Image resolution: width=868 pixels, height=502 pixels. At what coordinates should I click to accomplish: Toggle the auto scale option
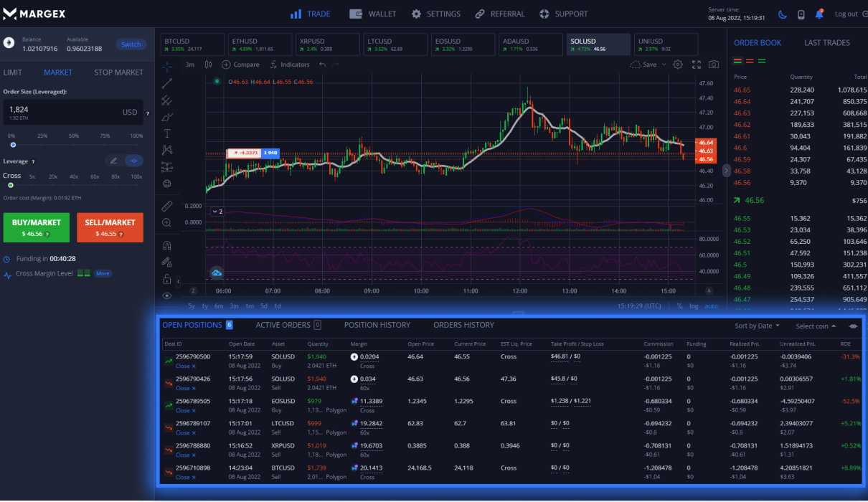coord(711,306)
